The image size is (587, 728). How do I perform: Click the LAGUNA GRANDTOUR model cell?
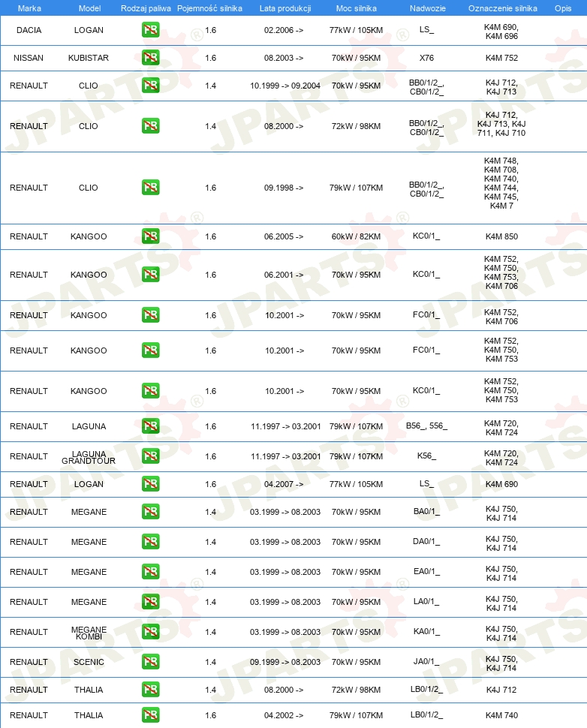[x=89, y=457]
